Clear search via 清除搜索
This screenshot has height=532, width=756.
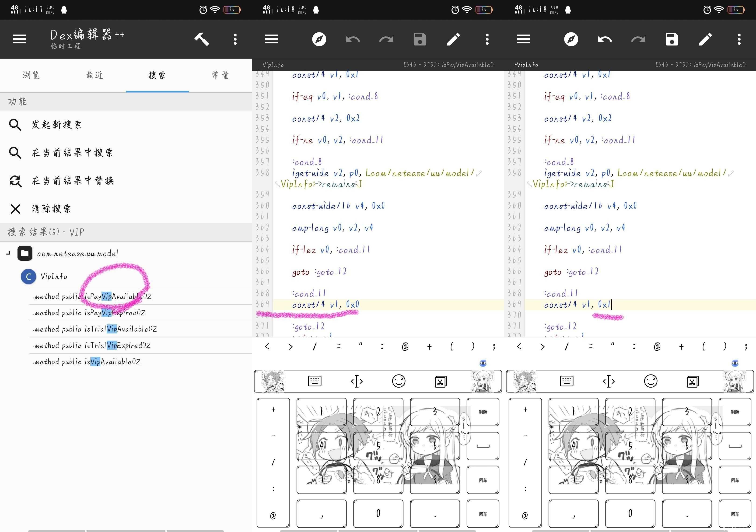pos(126,209)
